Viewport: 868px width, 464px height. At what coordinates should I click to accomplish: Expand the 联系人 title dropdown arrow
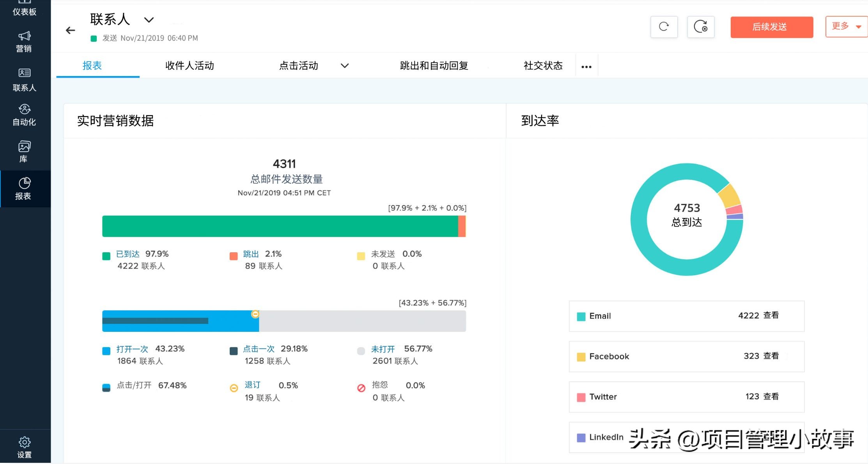tap(149, 20)
